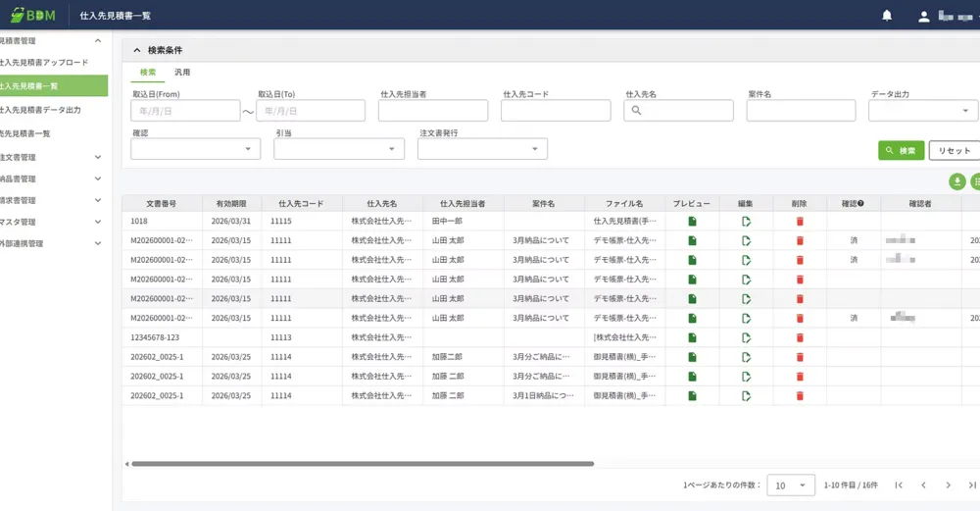Click the リセット button
This screenshot has width=980, height=511.
point(955,151)
